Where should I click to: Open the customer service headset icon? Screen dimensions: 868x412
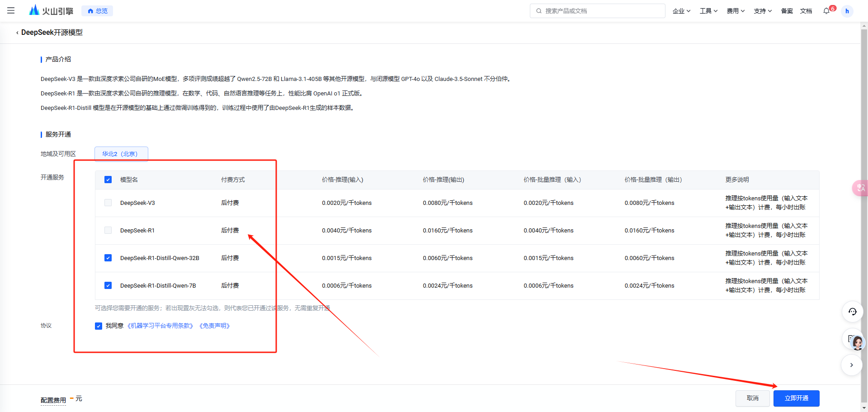click(x=852, y=312)
